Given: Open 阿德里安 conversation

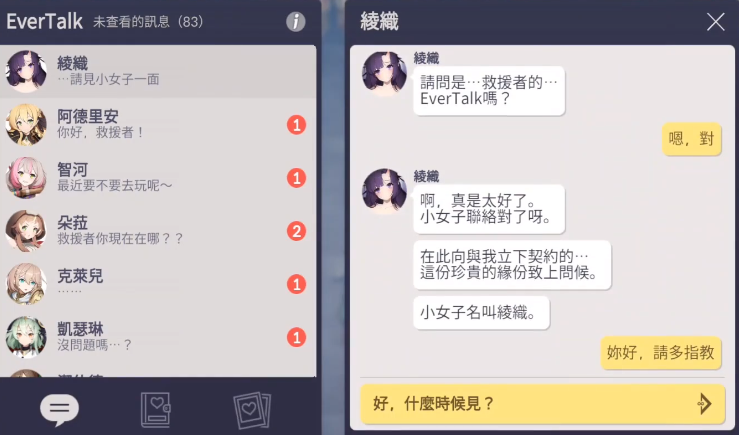Looking at the screenshot, I should 158,125.
